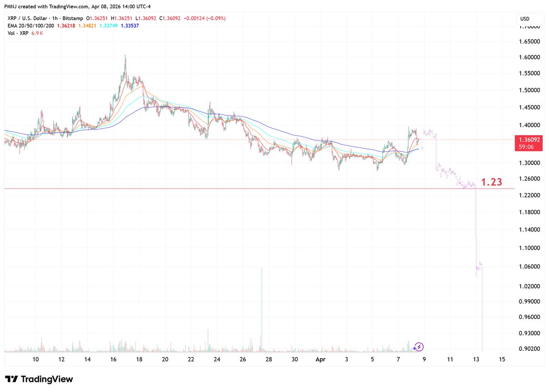Screen dimensions: 549x392
Task: Select the EMA 20/50/100/200 indicator legend
Action: coord(30,27)
